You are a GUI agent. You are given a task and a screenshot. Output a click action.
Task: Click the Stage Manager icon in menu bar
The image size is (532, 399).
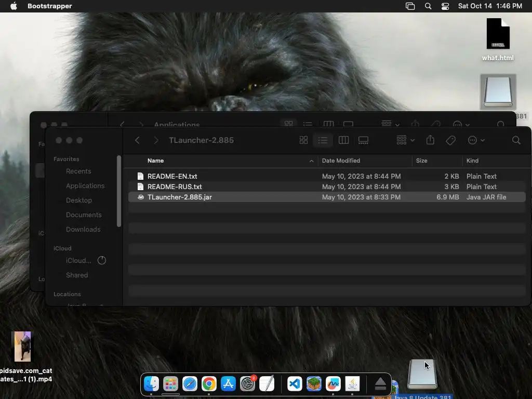click(x=410, y=6)
